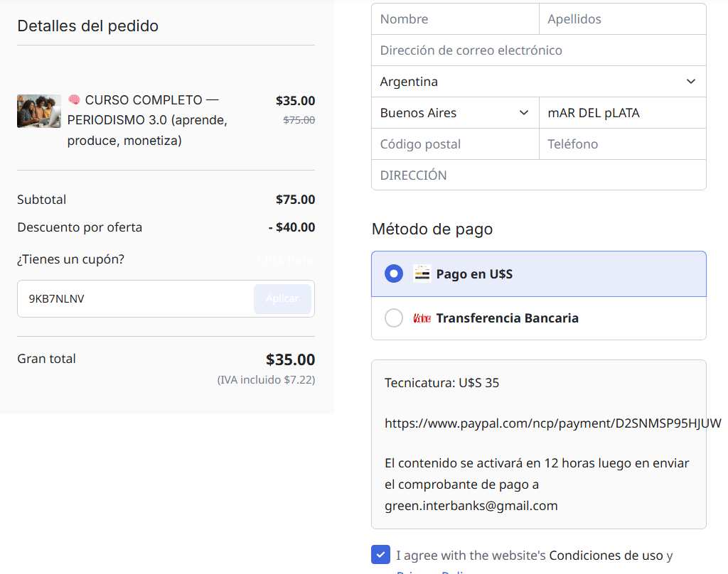Click the Dirección de correo electrónico field
Viewport: 728px width, 574px height.
click(539, 50)
